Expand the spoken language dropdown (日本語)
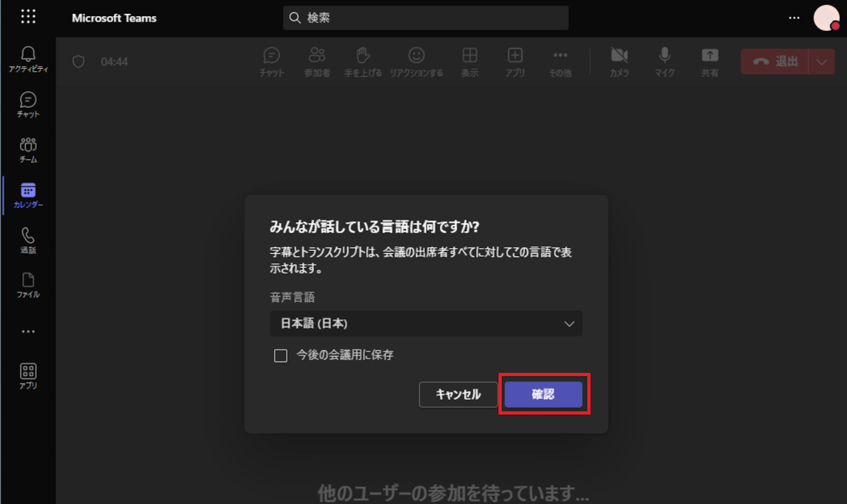Screen dimensions: 847x504 426,323
